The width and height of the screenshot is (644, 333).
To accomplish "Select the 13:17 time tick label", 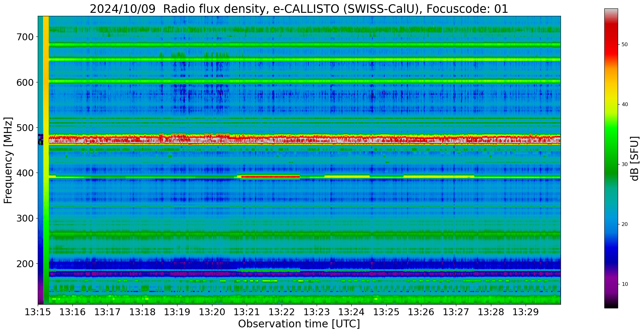I will (108, 312).
